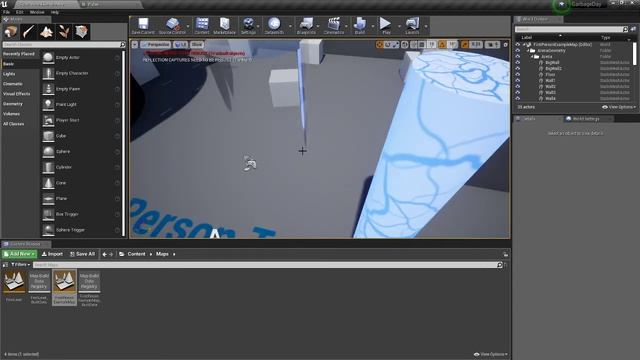
Task: Open World Outliner View Options
Action: click(x=618, y=107)
